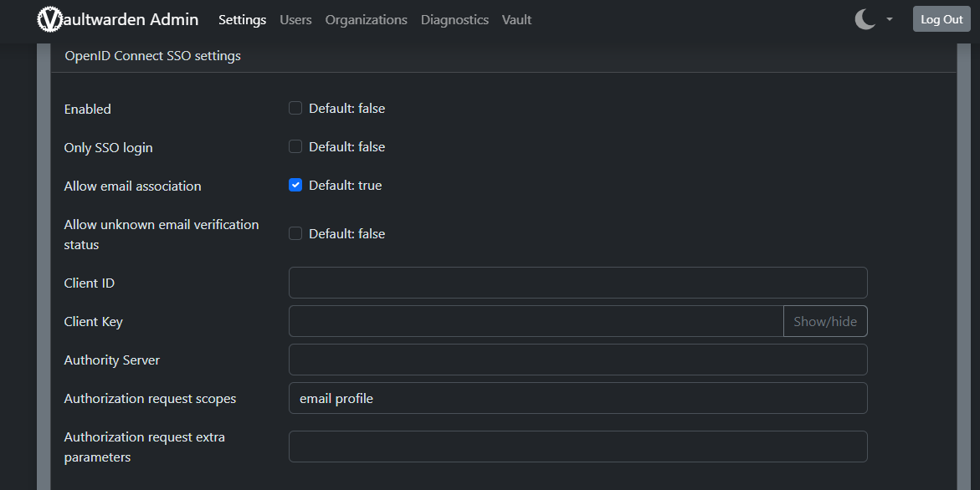The image size is (980, 490).
Task: Edit the Authorization request scopes field
Action: coord(577,398)
